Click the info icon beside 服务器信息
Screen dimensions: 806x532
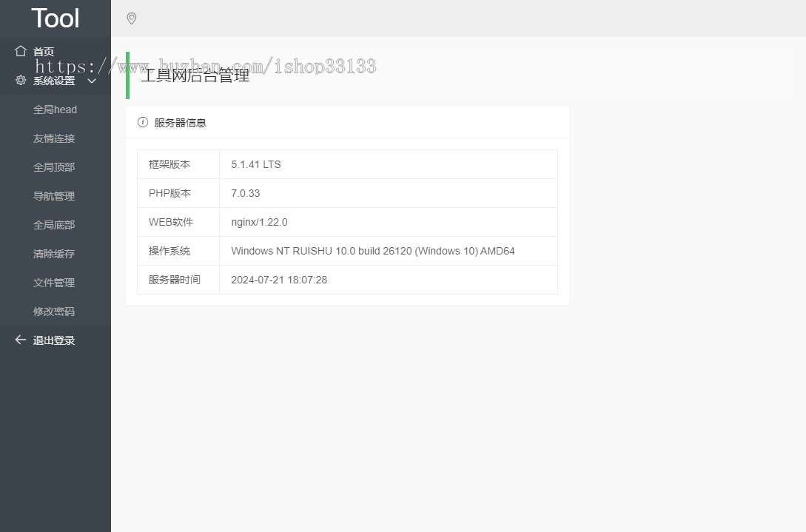point(143,122)
